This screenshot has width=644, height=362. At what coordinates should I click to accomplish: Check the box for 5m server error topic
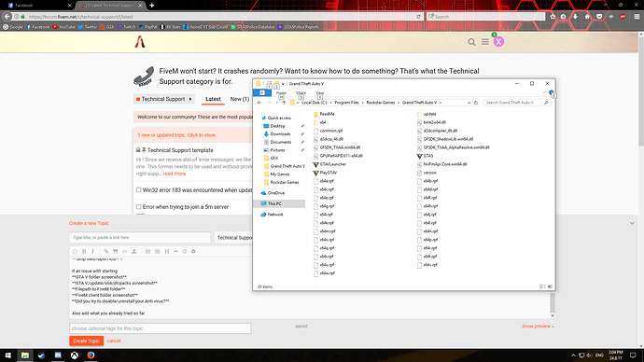139,207
